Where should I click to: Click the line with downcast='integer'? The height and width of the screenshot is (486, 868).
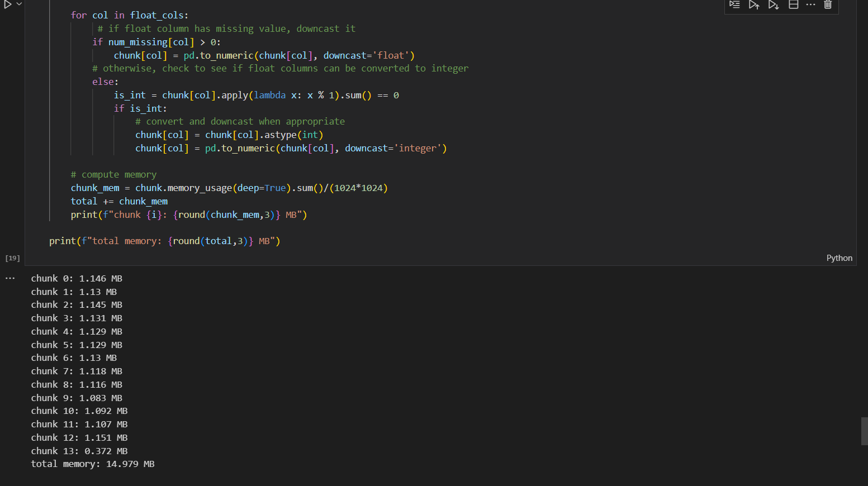coord(291,148)
